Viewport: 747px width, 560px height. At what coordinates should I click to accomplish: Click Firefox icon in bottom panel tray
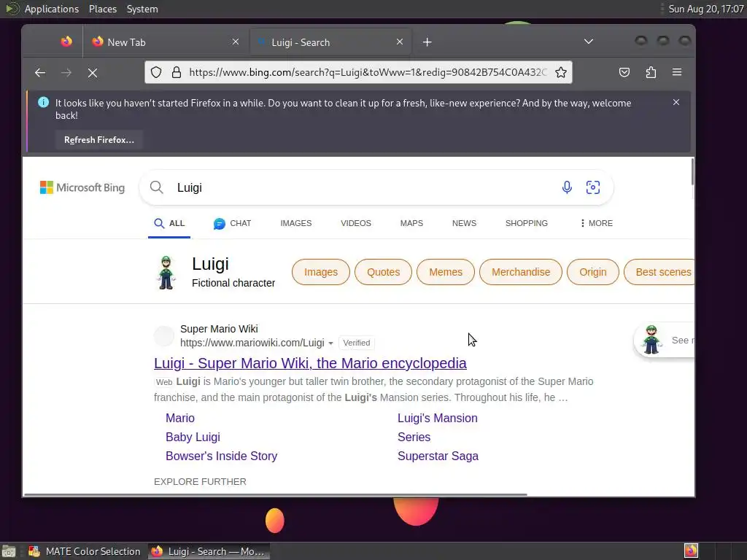pyautogui.click(x=691, y=551)
